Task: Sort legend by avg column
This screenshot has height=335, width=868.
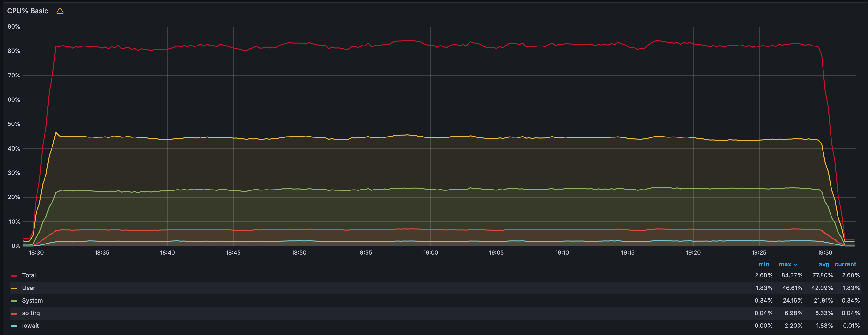Action: (824, 264)
